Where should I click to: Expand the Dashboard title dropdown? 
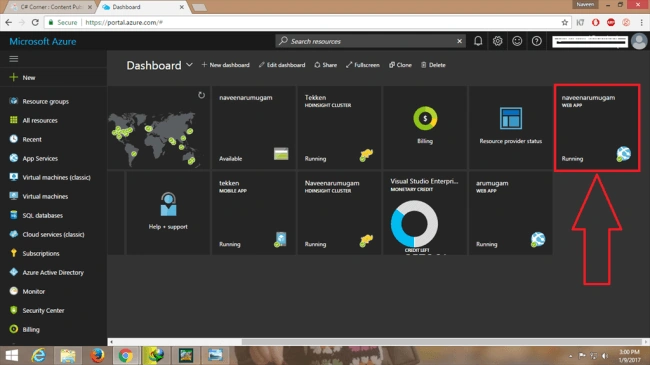tap(189, 65)
